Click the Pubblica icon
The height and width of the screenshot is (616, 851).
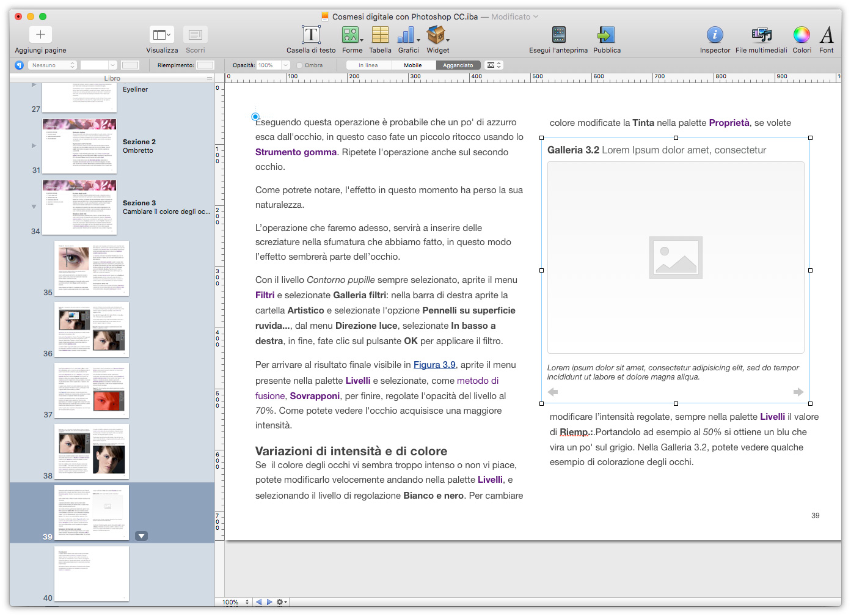[x=606, y=35]
